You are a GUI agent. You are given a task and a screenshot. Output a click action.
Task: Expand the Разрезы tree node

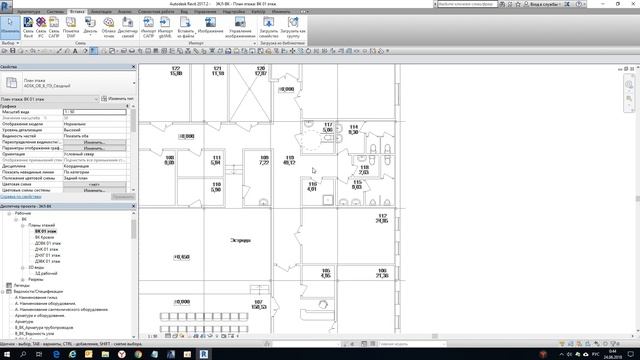23,280
